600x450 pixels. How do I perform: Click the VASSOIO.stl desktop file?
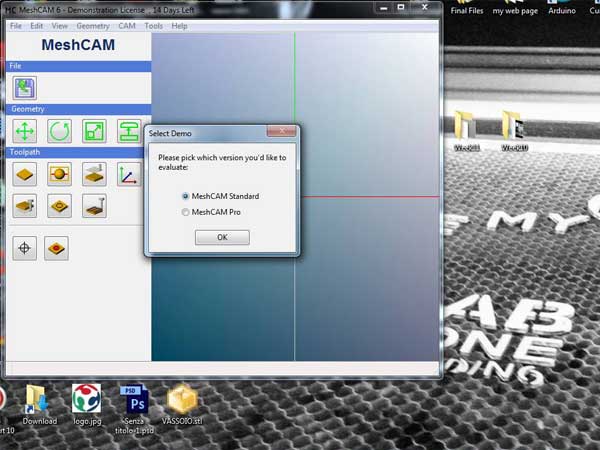[x=182, y=405]
